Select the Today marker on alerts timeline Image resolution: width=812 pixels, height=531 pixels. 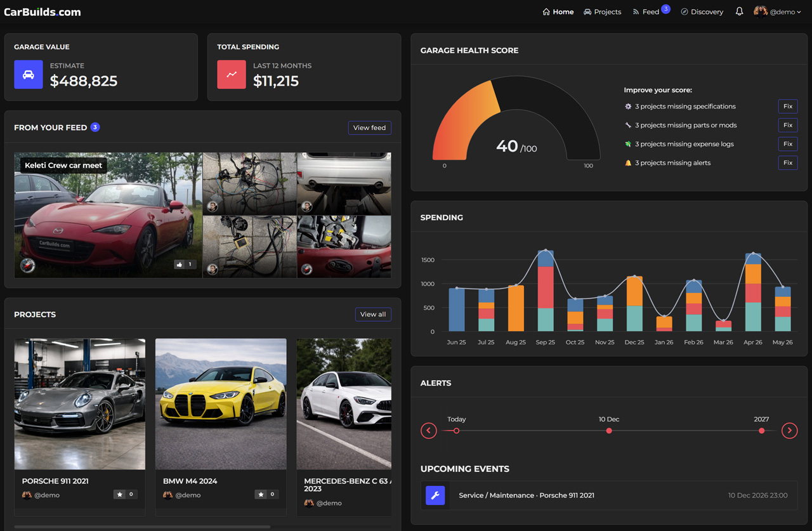[x=456, y=431]
